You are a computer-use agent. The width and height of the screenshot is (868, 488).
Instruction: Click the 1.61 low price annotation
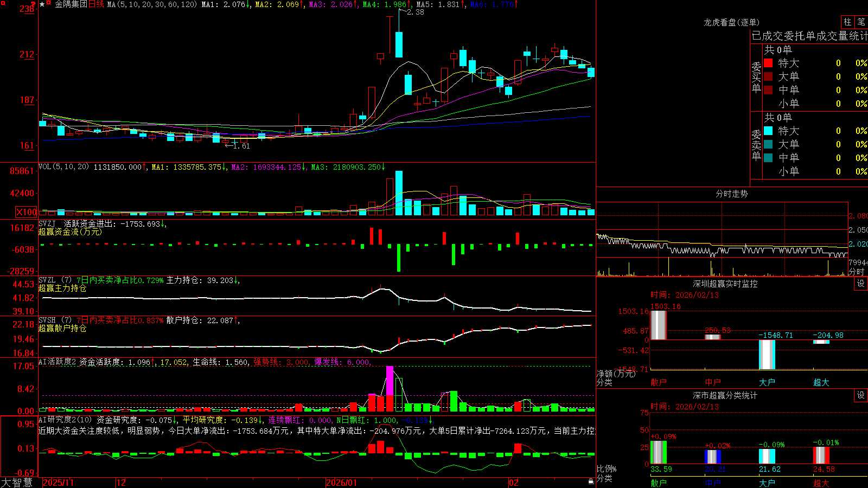coord(241,146)
